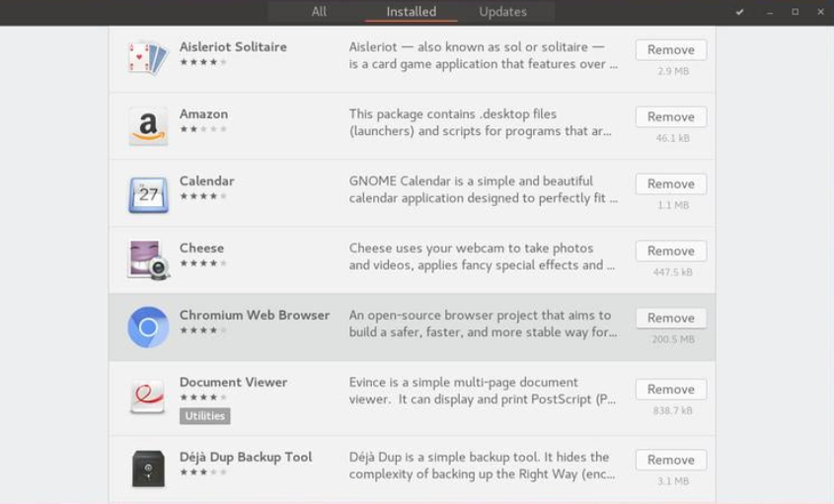Remove Aisleriot Solitaire

click(x=671, y=50)
